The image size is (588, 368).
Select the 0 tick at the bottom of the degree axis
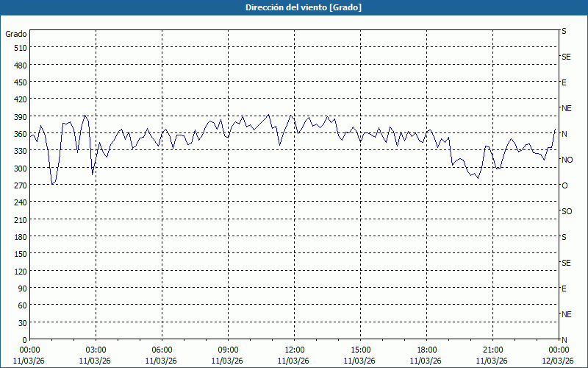click(24, 339)
